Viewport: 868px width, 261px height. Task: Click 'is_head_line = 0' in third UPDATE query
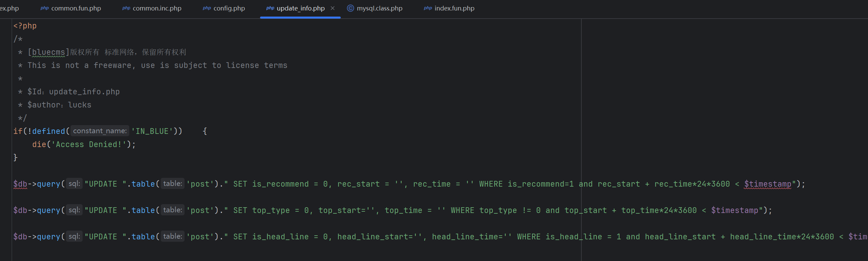[290, 237]
